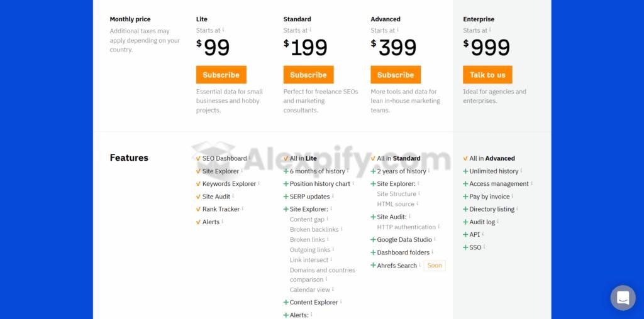The width and height of the screenshot is (644, 319).
Task: Click info icon next to SSO
Action: pyautogui.click(x=484, y=247)
